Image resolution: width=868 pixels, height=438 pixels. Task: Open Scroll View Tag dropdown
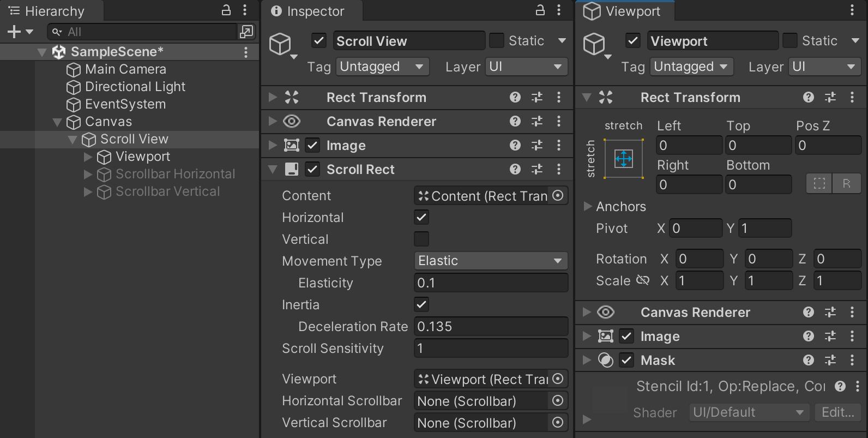383,67
